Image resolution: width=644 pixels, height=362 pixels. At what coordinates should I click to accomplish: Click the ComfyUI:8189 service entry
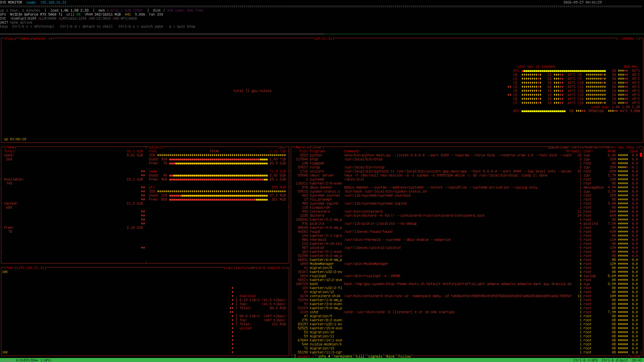(x=23, y=18)
